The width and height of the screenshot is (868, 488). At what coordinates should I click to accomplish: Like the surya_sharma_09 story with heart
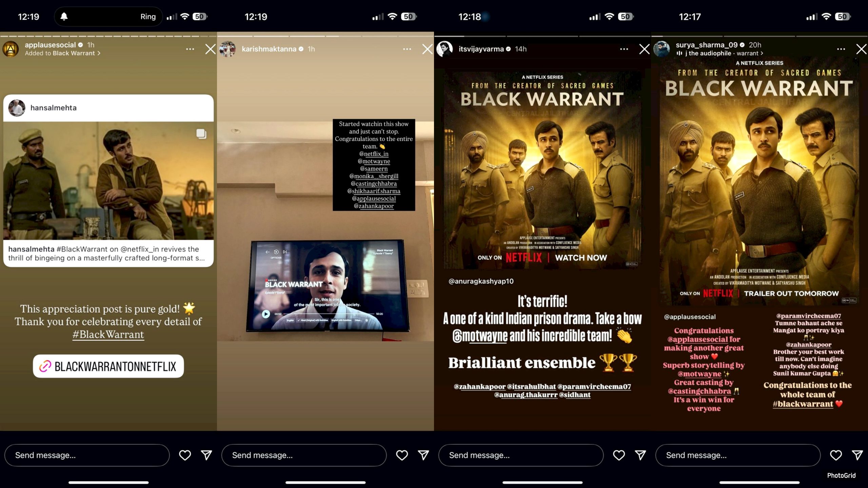836,455
